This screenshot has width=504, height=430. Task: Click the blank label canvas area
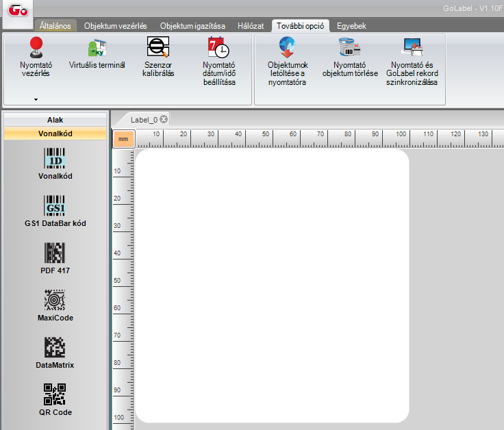(272, 286)
